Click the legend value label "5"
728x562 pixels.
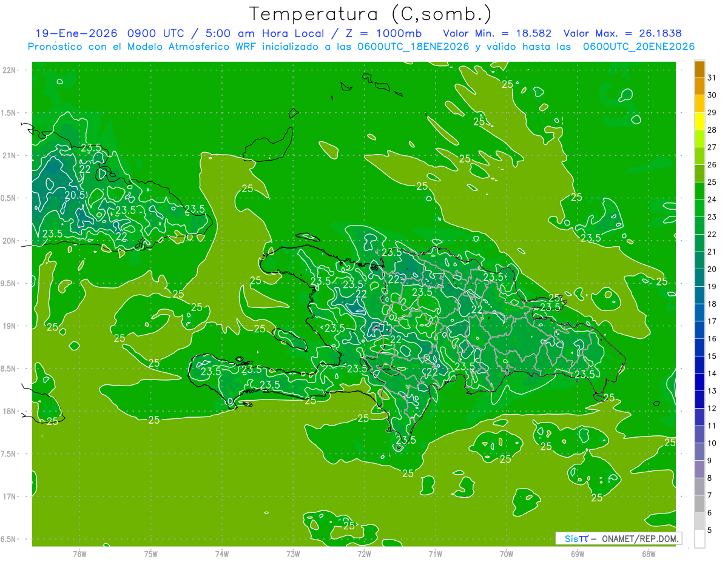tap(710, 530)
